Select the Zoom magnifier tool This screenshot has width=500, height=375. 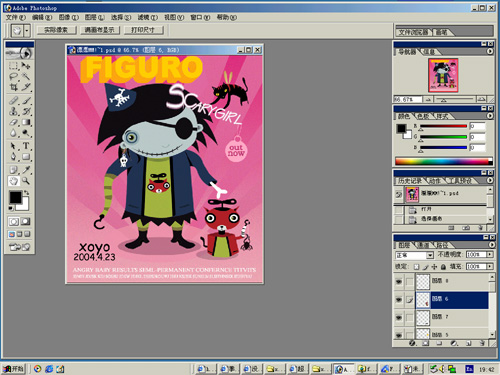[26, 181]
